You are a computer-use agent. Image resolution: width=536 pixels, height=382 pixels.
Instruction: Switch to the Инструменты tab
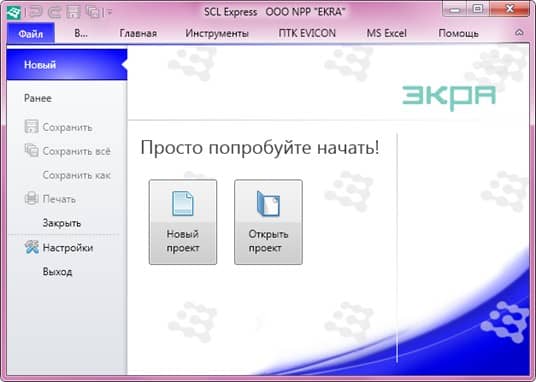217,34
